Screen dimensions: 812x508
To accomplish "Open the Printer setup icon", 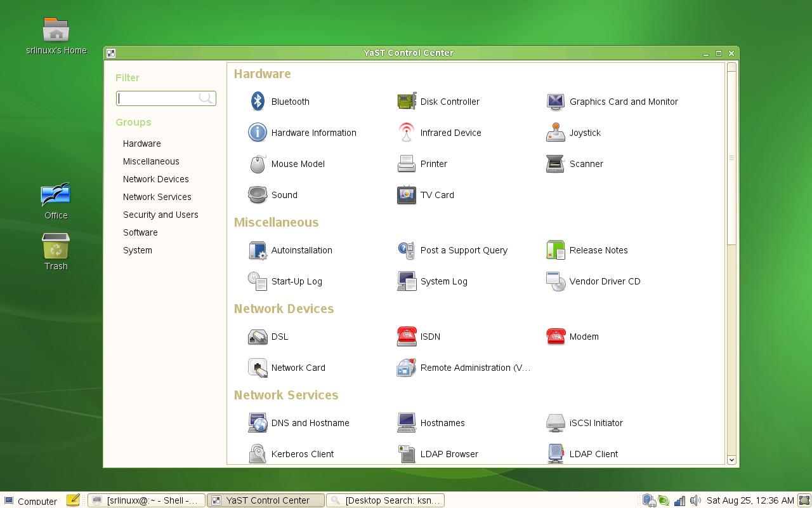I will (x=407, y=164).
